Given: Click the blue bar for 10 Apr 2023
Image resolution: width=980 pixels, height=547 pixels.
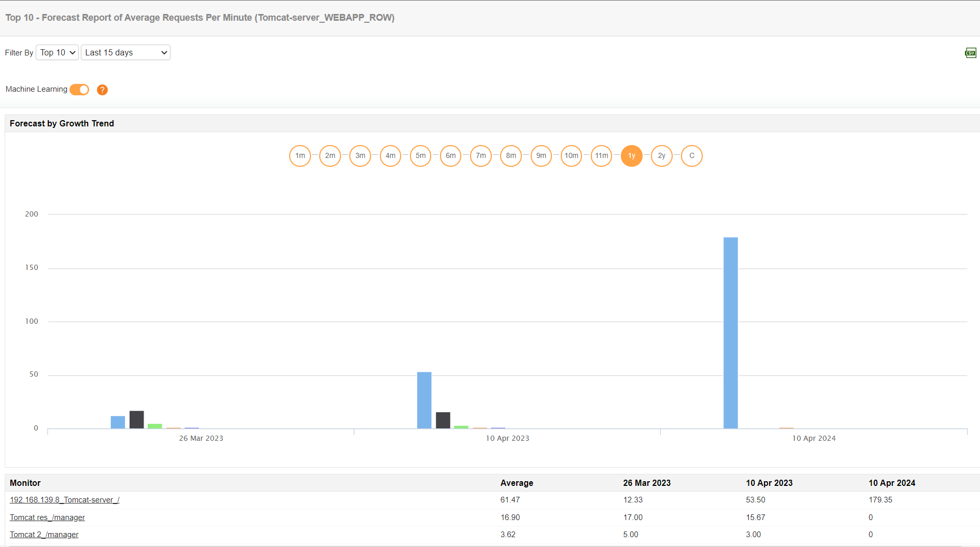Looking at the screenshot, I should [424, 400].
